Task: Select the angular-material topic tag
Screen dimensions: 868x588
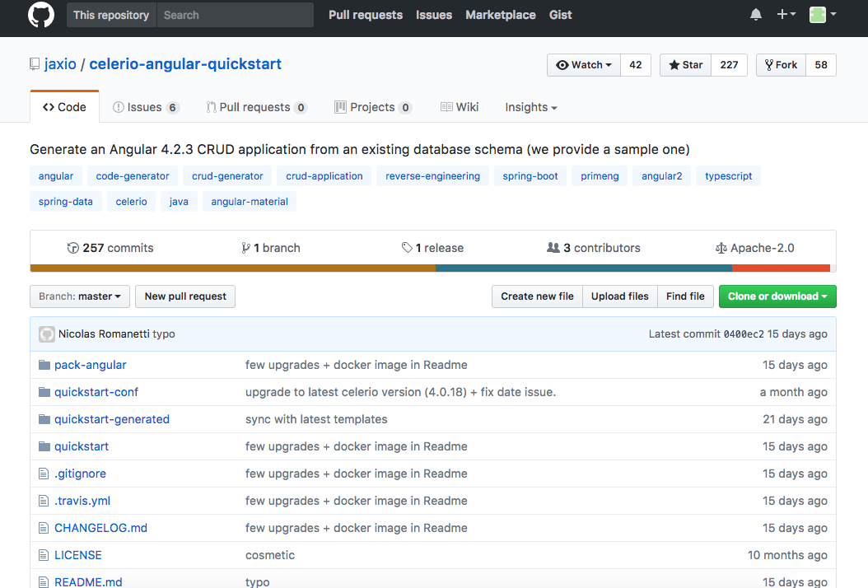Action: 250,202
